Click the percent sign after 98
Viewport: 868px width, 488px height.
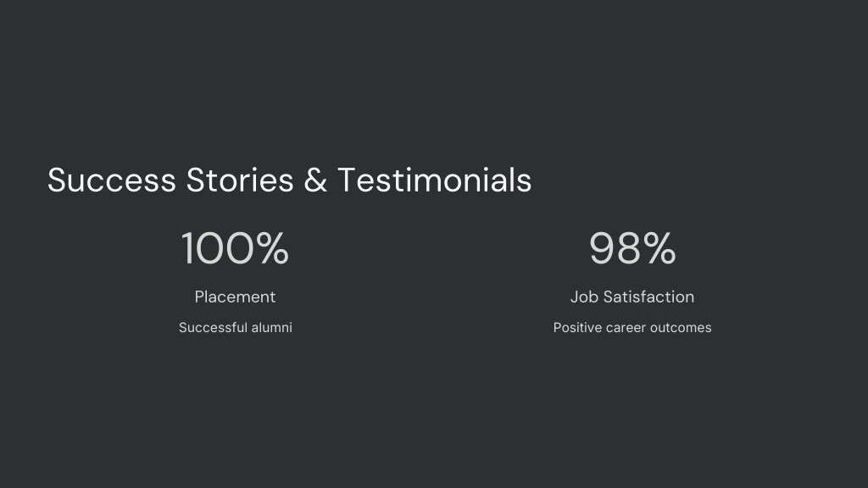(659, 248)
